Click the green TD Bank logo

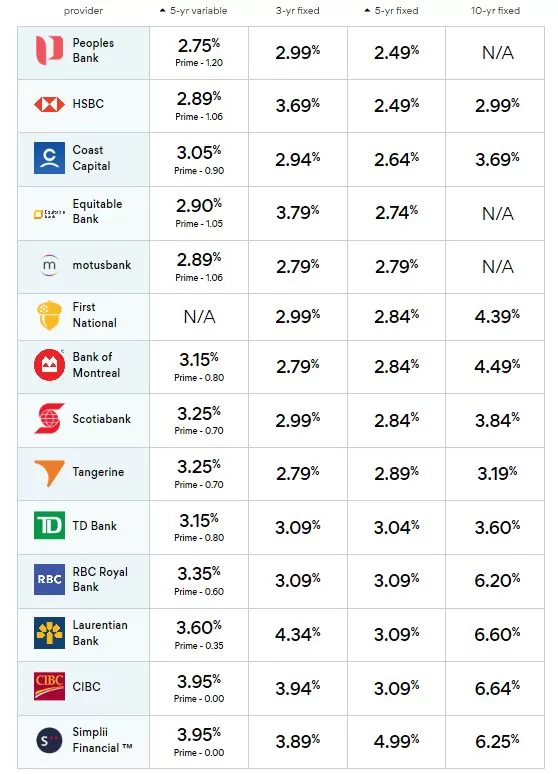[x=49, y=525]
